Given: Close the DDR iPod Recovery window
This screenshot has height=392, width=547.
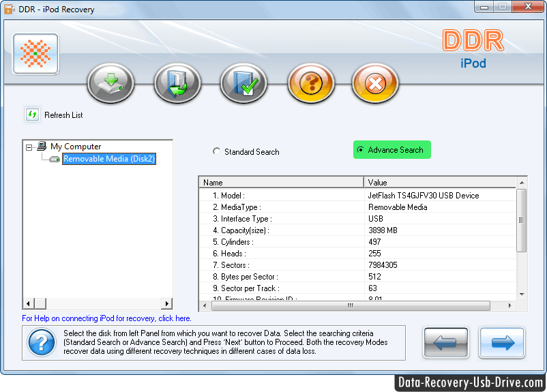Looking at the screenshot, I should pos(528,7).
